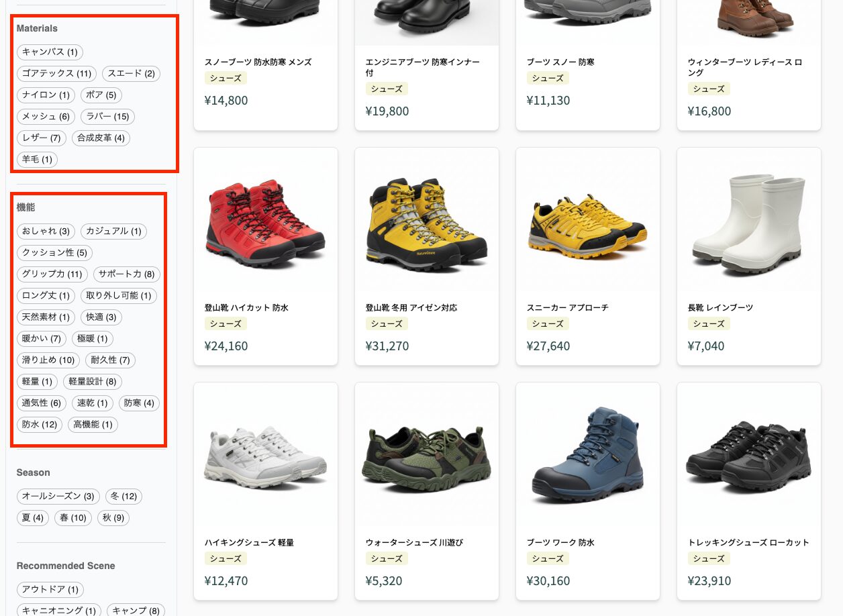The width and height of the screenshot is (843, 616).
Task: Click the yellow approach sneaker image
Action: point(588,221)
